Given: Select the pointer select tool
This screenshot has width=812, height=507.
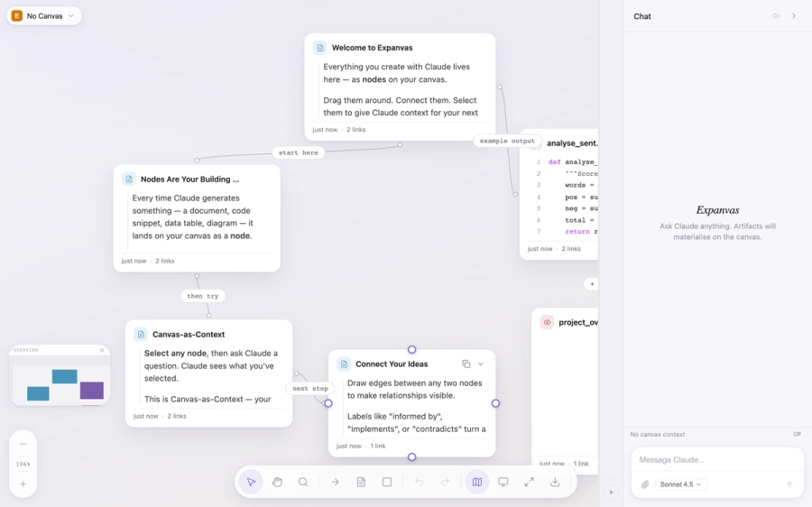Looking at the screenshot, I should (x=251, y=482).
